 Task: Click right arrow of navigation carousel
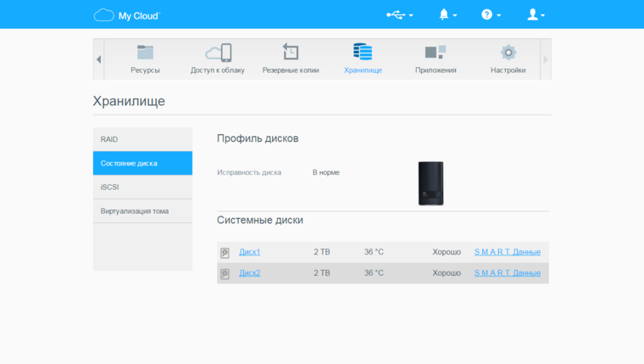coord(546,59)
